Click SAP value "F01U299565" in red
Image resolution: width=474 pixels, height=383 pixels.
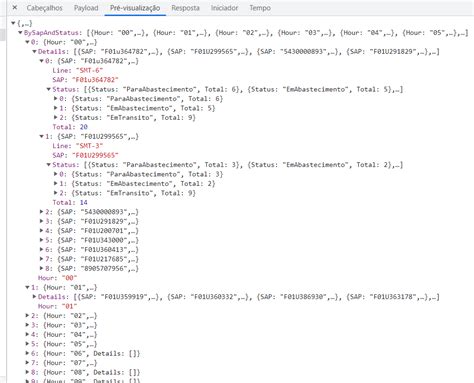click(95, 155)
